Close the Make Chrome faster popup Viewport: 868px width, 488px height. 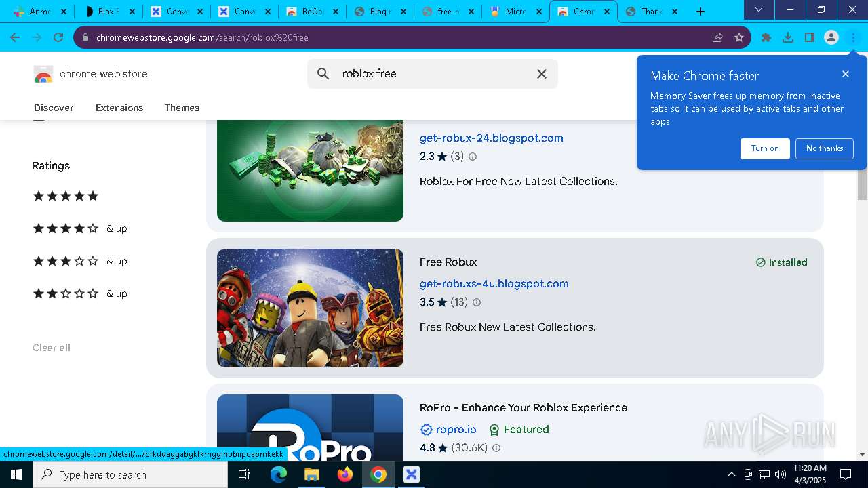[846, 74]
